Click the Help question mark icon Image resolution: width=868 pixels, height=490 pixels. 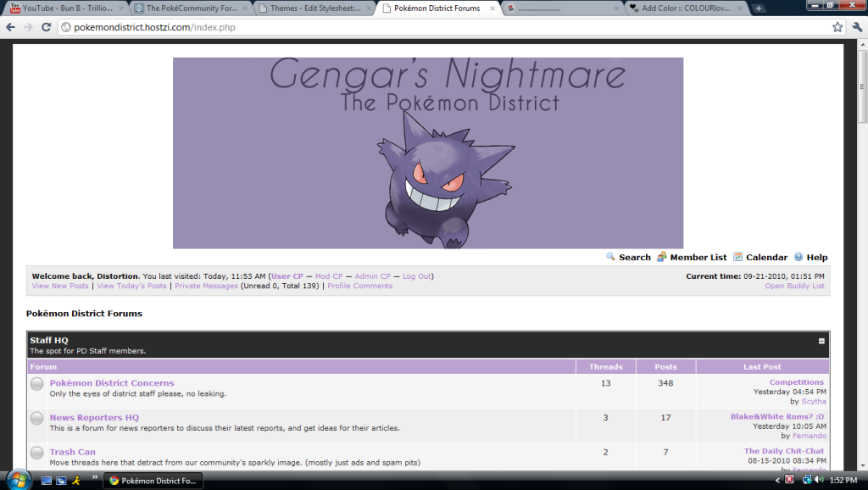pos(798,257)
